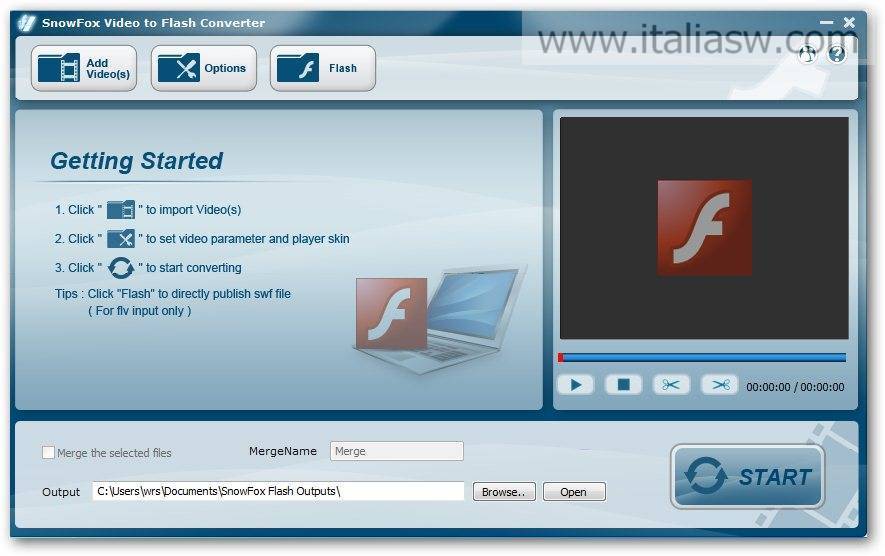The height and width of the screenshot is (556, 885).
Task: Click the Flash logo in preview window
Action: pos(704,227)
